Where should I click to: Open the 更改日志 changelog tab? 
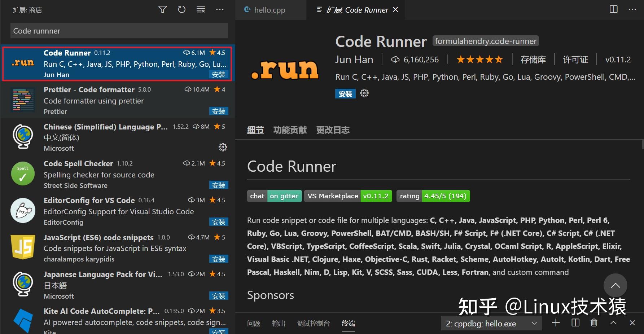click(x=332, y=130)
